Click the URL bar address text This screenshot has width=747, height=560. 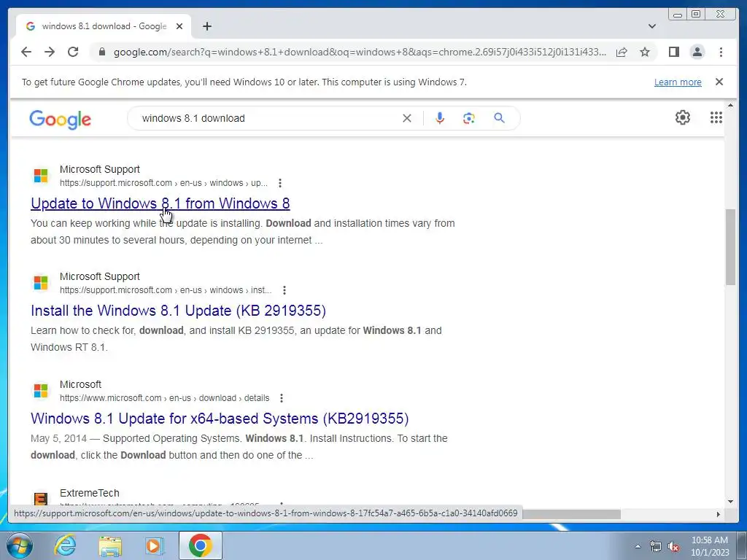point(360,52)
